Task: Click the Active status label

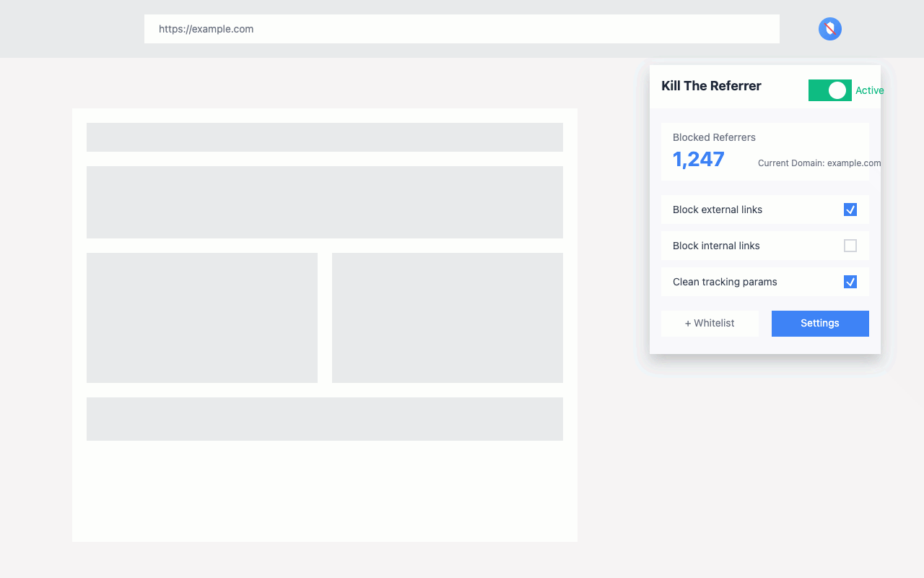Action: [x=869, y=90]
